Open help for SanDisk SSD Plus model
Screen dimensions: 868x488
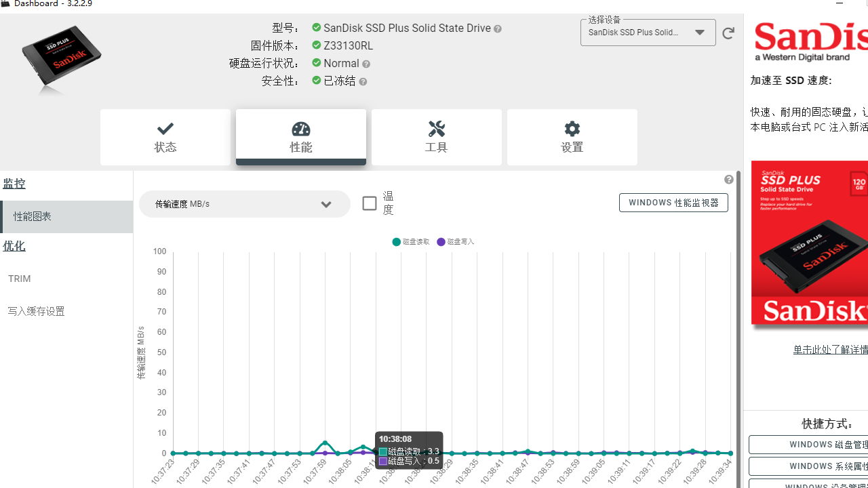(498, 28)
